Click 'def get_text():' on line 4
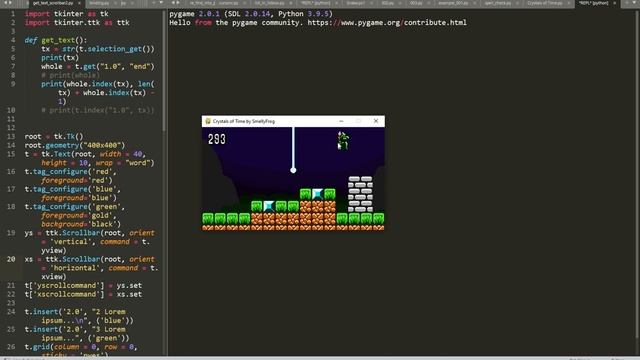This screenshot has height=360, width=640. click(x=56, y=40)
